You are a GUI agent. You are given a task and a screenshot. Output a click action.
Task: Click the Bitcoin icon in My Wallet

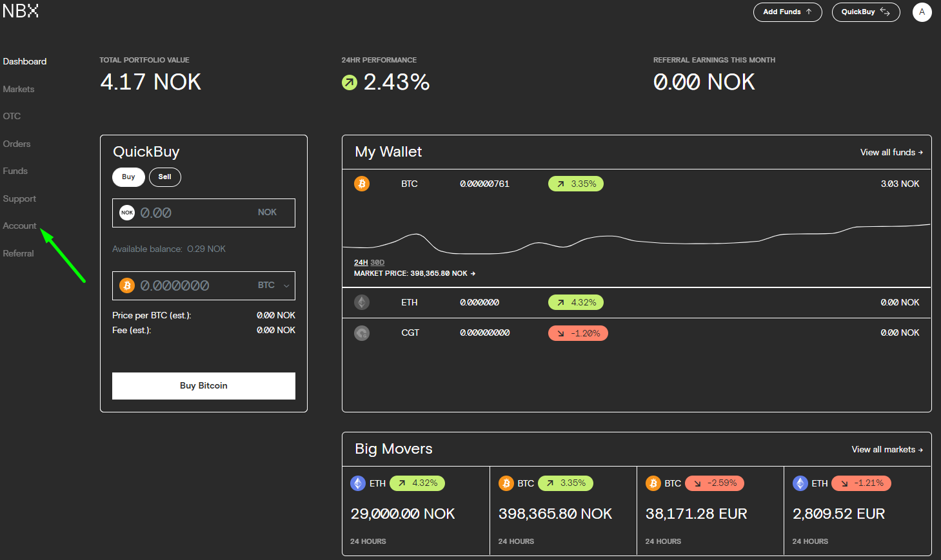[x=362, y=184]
